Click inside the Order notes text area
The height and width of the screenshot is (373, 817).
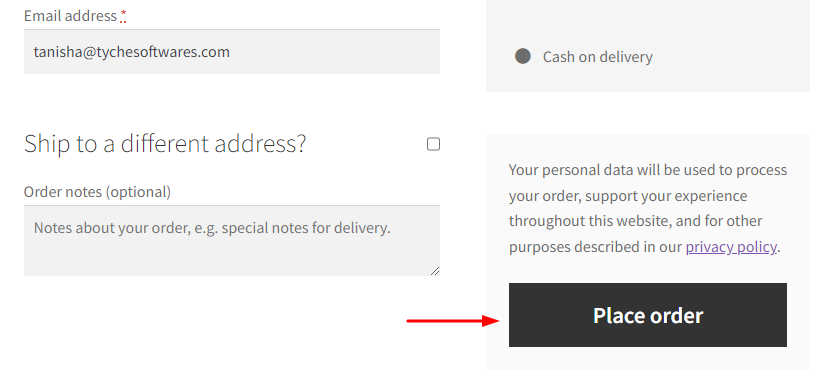click(x=232, y=241)
